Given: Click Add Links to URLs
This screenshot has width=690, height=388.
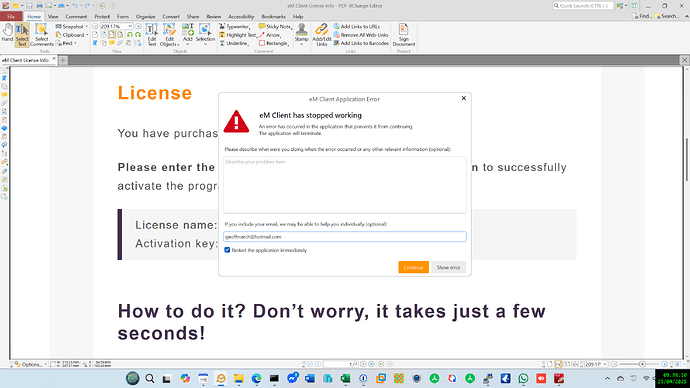Looking at the screenshot, I should (356, 26).
